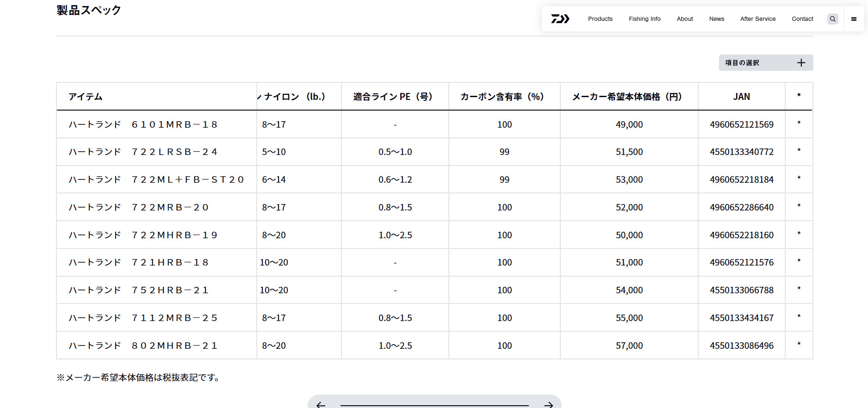Click JAN code 4960652121576

point(742,262)
